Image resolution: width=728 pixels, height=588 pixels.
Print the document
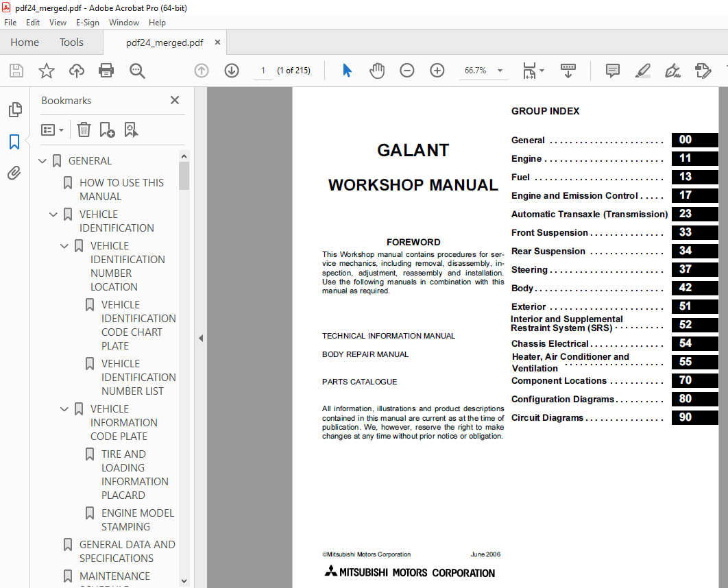[x=106, y=71]
